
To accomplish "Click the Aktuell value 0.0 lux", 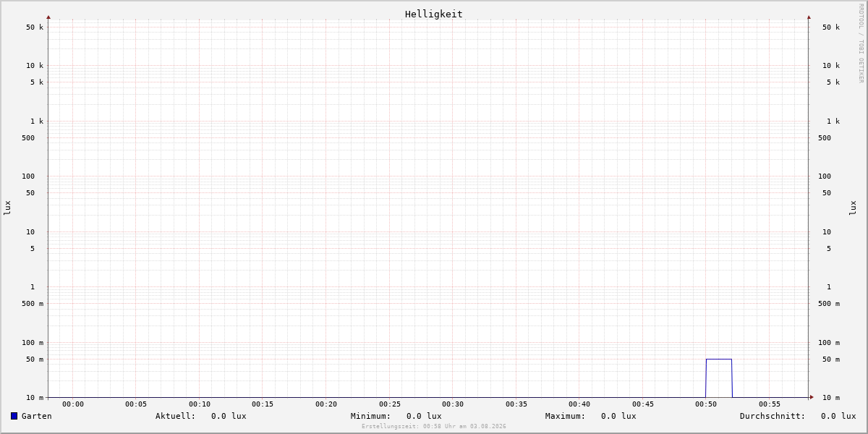I will tap(229, 416).
